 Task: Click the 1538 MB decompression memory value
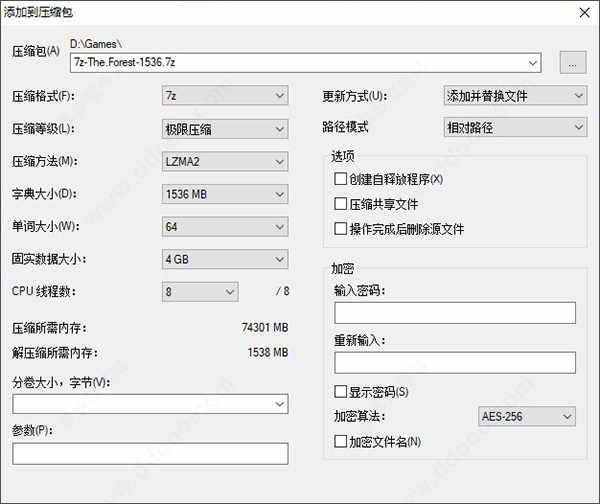coord(268,352)
